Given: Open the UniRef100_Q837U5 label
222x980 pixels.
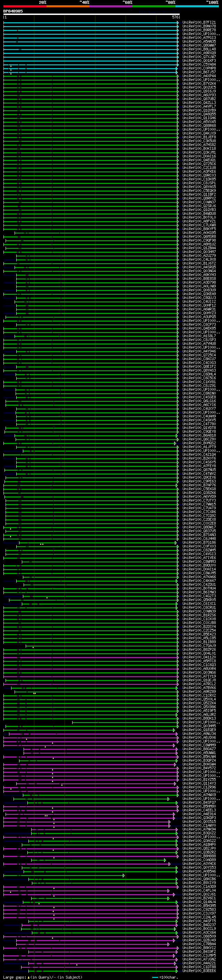Looking at the screenshot, I should (199, 531).
